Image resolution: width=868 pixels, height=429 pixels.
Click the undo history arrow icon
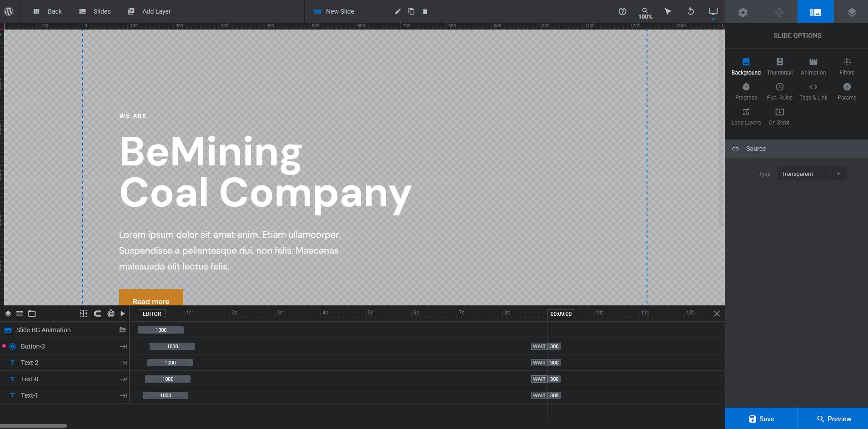[690, 11]
